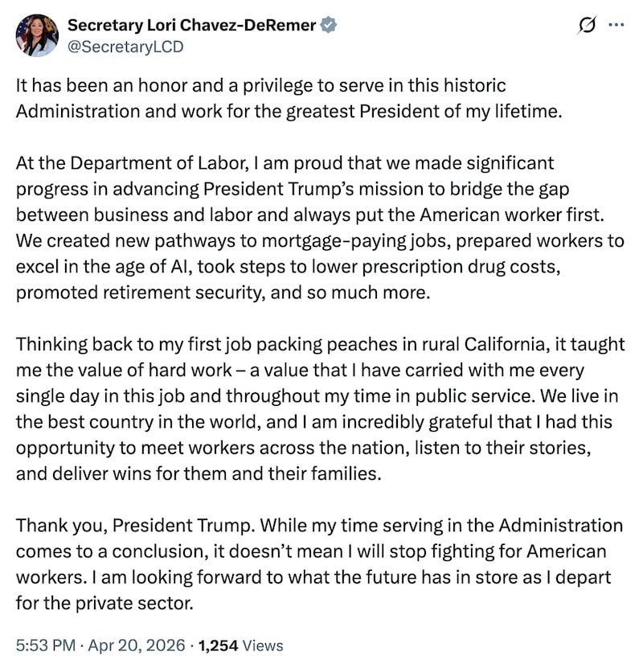Viewport: 643px width, 672px height.
Task: Click the 1,254 Views count
Action: tap(241, 645)
